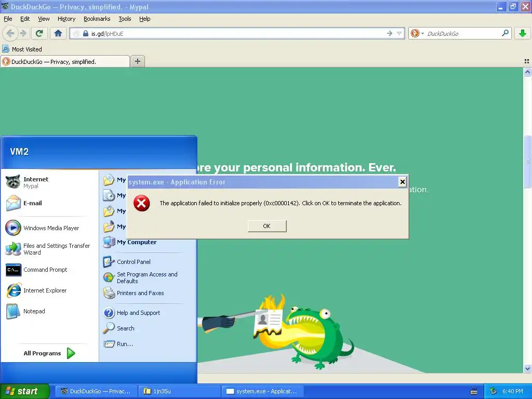Screen dimensions: 532x399
Task: Open Search from Start menu
Action: [148, 328]
